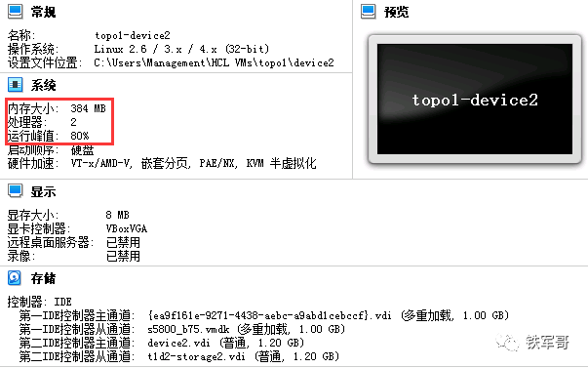Click the topo1-device2 preview thumbnail
The width and height of the screenshot is (588, 368).
pos(475,100)
